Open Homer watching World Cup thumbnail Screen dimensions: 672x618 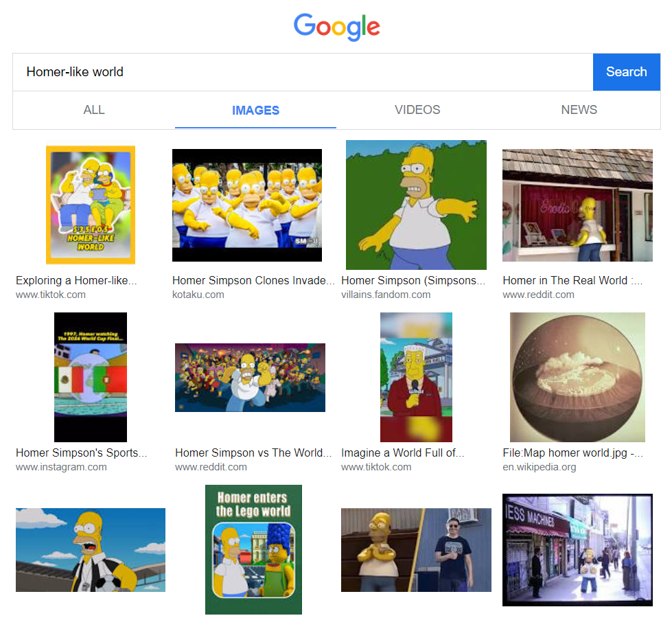point(91,377)
